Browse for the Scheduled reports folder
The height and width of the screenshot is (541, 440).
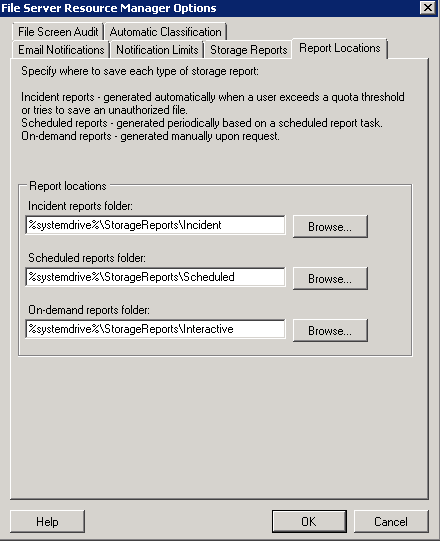pyautogui.click(x=330, y=278)
